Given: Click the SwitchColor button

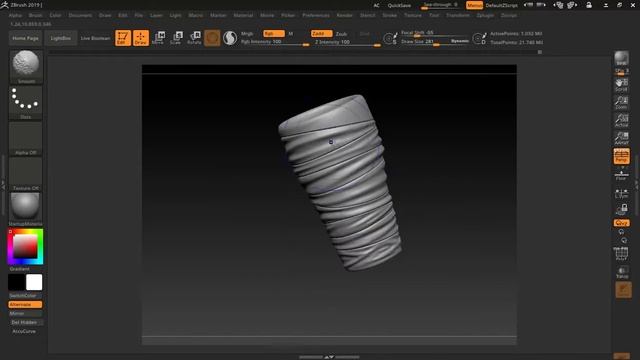Looking at the screenshot, I should pyautogui.click(x=25, y=296).
